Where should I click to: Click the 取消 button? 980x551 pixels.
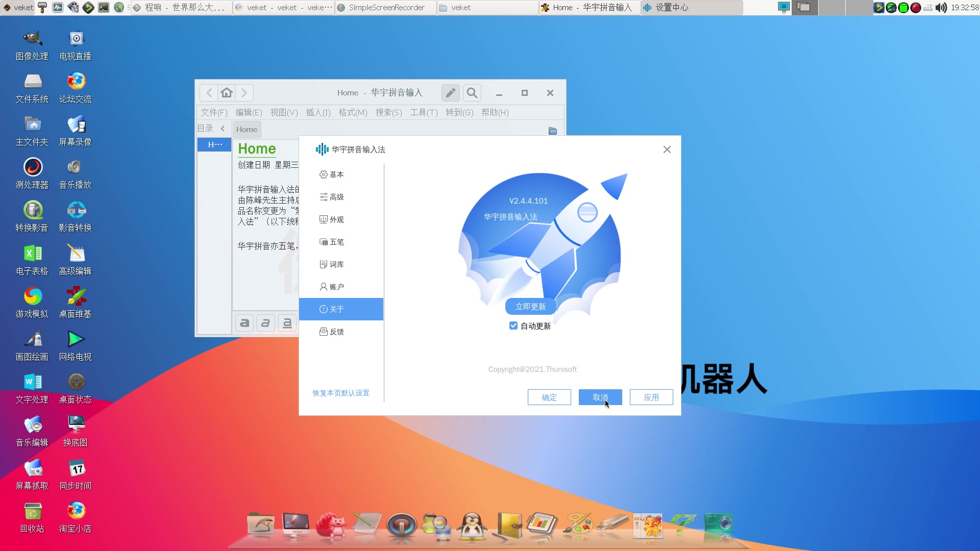tap(600, 397)
